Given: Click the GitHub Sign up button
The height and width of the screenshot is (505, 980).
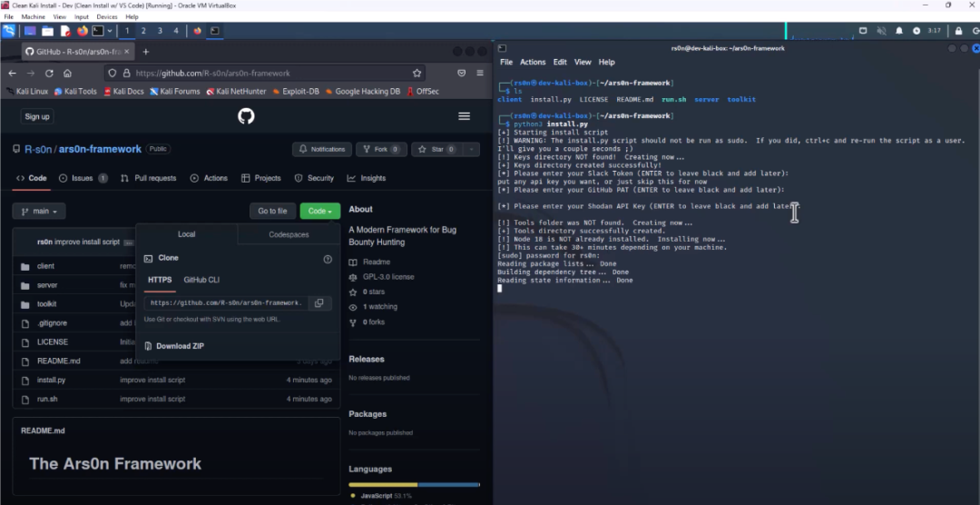Looking at the screenshot, I should tap(37, 116).
